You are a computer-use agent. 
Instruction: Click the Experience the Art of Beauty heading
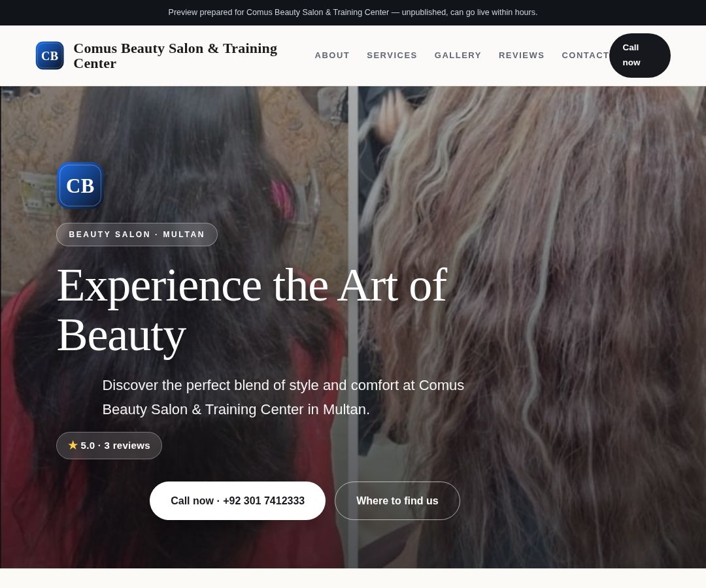coord(252,310)
